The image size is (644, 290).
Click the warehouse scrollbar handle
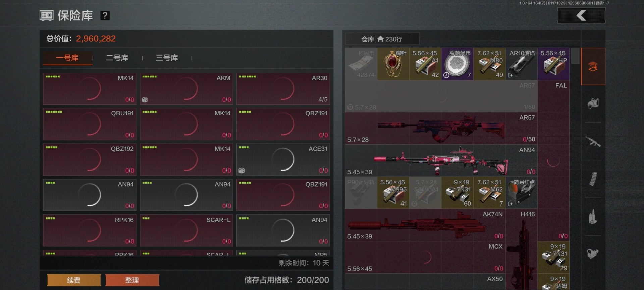click(x=575, y=56)
